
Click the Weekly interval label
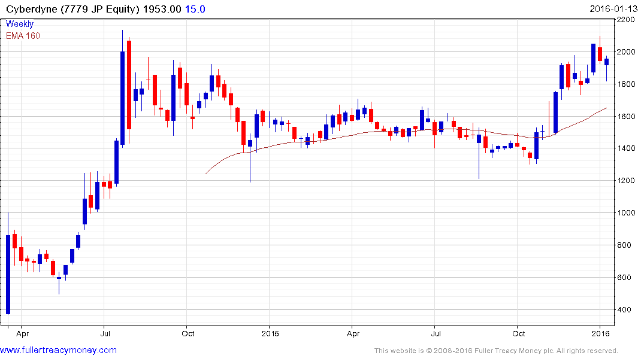[20, 24]
